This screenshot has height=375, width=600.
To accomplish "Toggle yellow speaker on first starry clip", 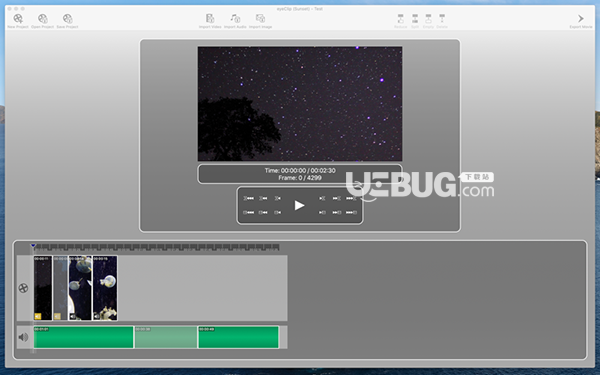I will click(x=38, y=316).
